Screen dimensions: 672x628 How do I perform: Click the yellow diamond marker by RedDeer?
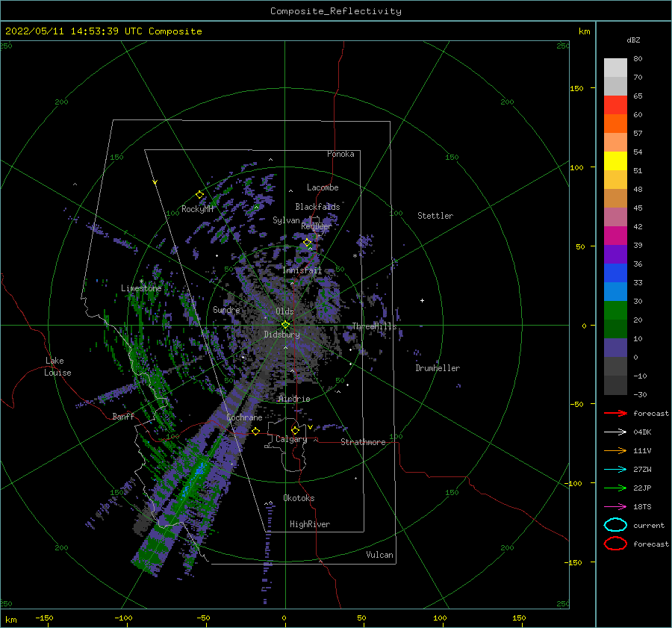coord(308,243)
